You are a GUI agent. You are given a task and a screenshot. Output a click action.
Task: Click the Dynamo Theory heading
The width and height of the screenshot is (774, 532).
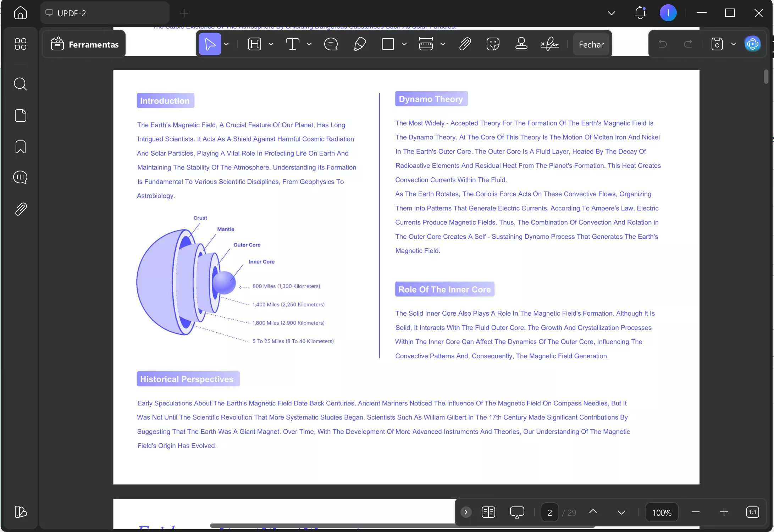point(431,99)
